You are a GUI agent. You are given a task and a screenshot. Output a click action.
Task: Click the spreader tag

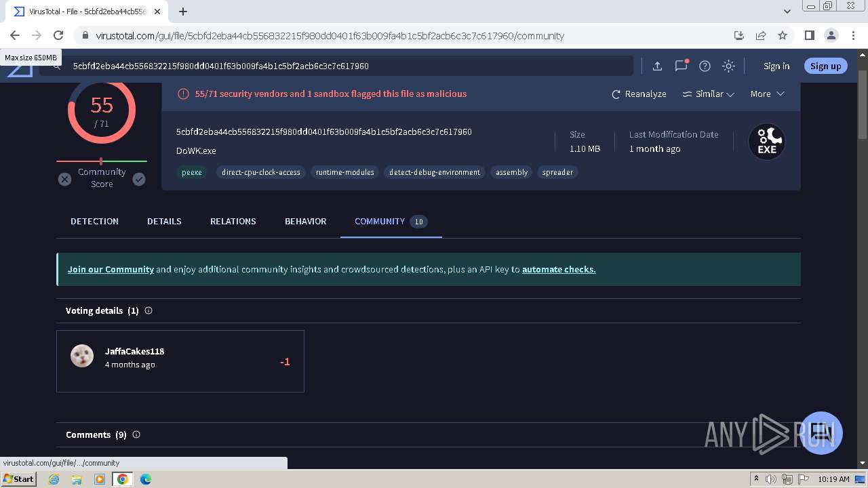click(x=557, y=172)
